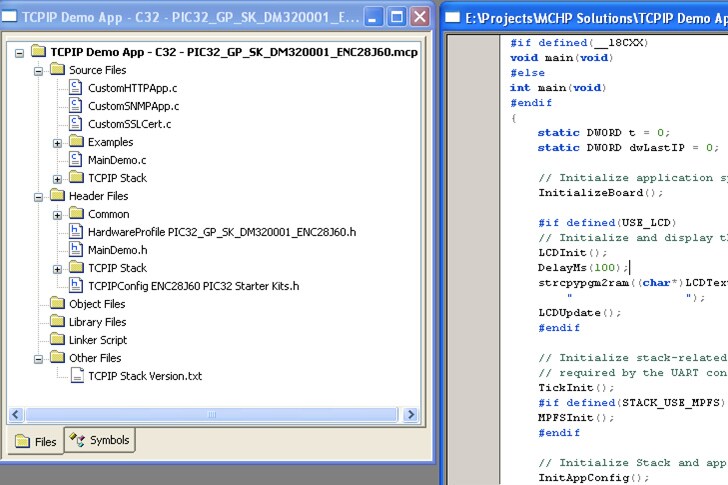
Task: Select MainDemo.c in the tree
Action: [x=117, y=160]
